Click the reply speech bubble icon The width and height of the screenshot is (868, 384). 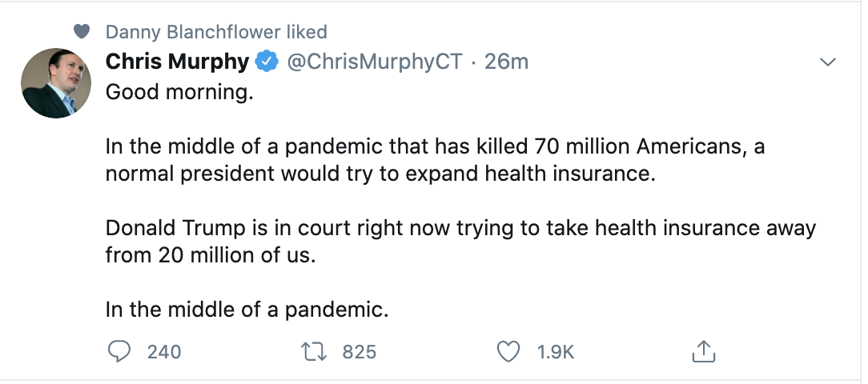[x=119, y=351]
